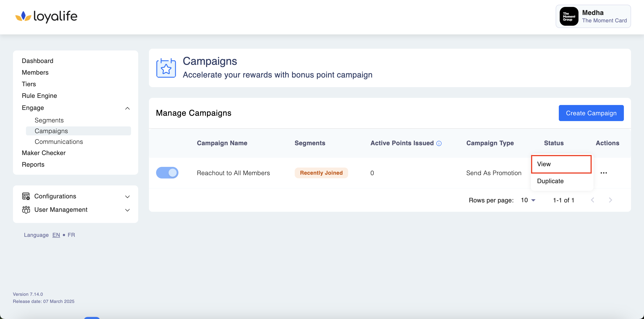Expand the Configurations section chevron

point(127,197)
